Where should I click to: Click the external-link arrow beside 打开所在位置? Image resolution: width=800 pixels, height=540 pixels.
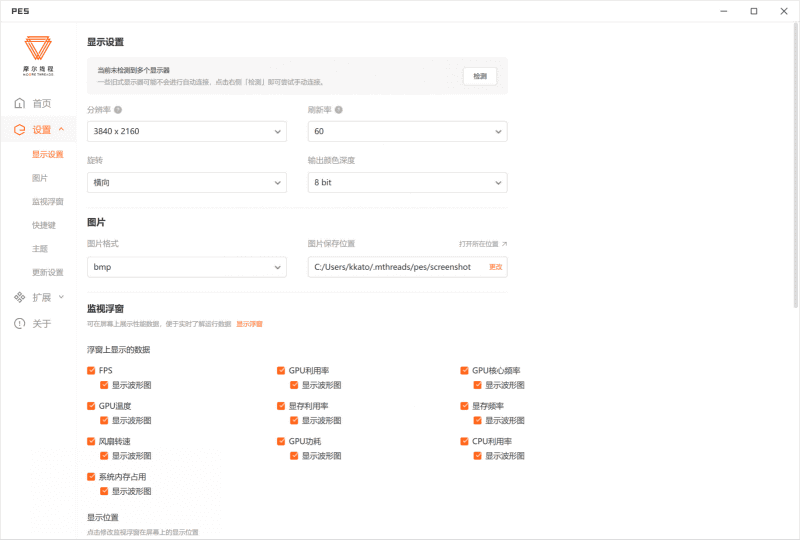coord(504,244)
